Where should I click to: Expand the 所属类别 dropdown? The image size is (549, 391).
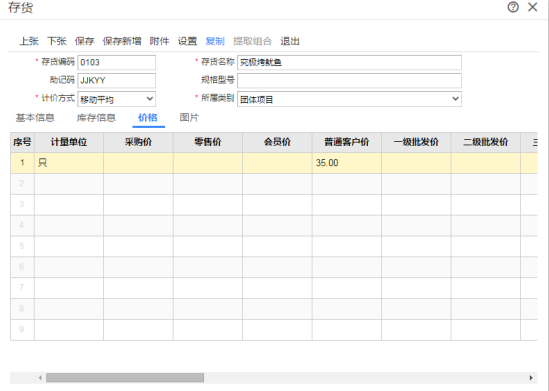(x=455, y=99)
